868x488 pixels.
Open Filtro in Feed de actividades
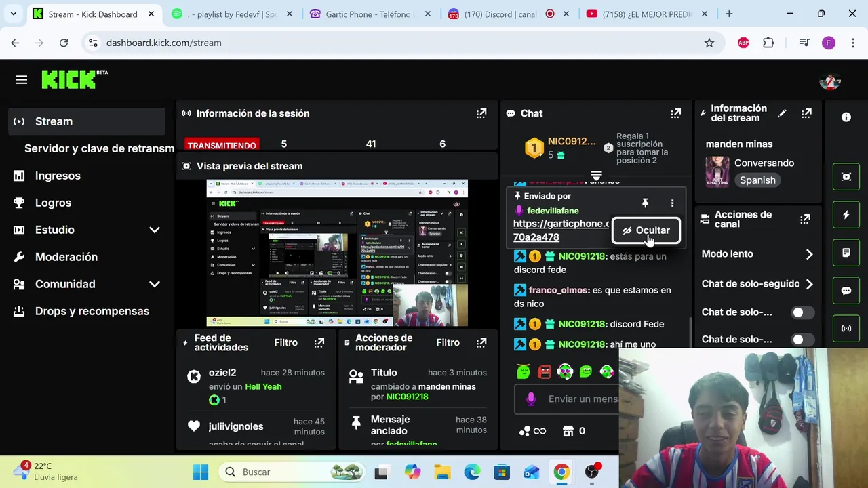pyautogui.click(x=285, y=343)
